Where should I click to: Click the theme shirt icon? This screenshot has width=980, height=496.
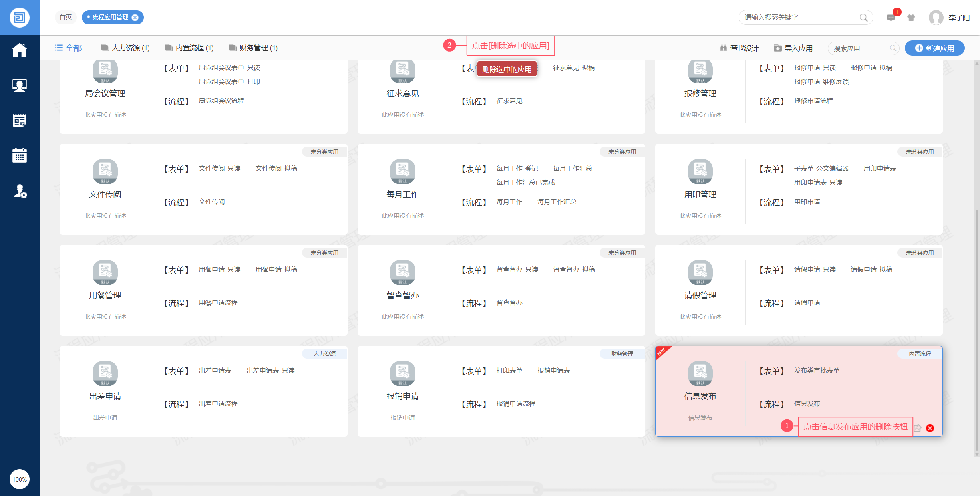pos(911,18)
